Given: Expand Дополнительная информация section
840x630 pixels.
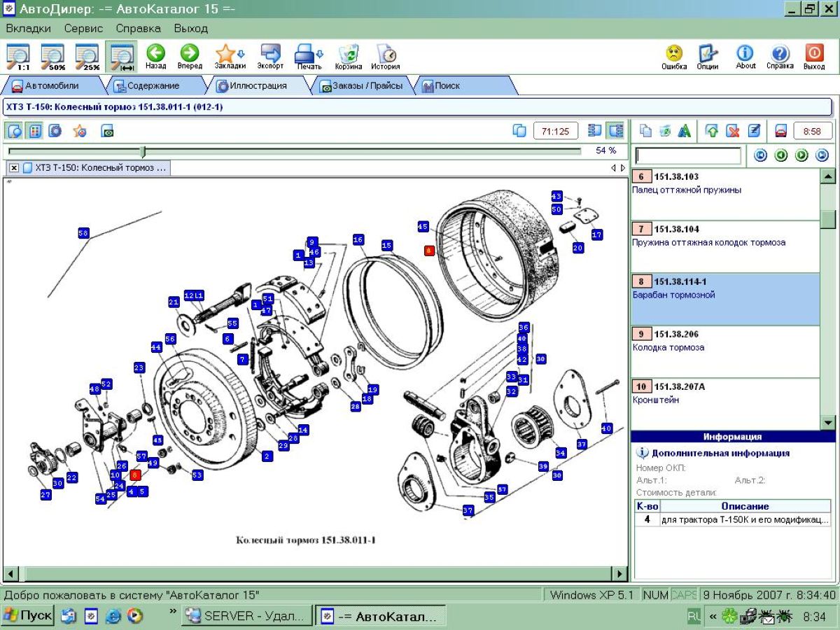Looking at the screenshot, I should [x=720, y=453].
